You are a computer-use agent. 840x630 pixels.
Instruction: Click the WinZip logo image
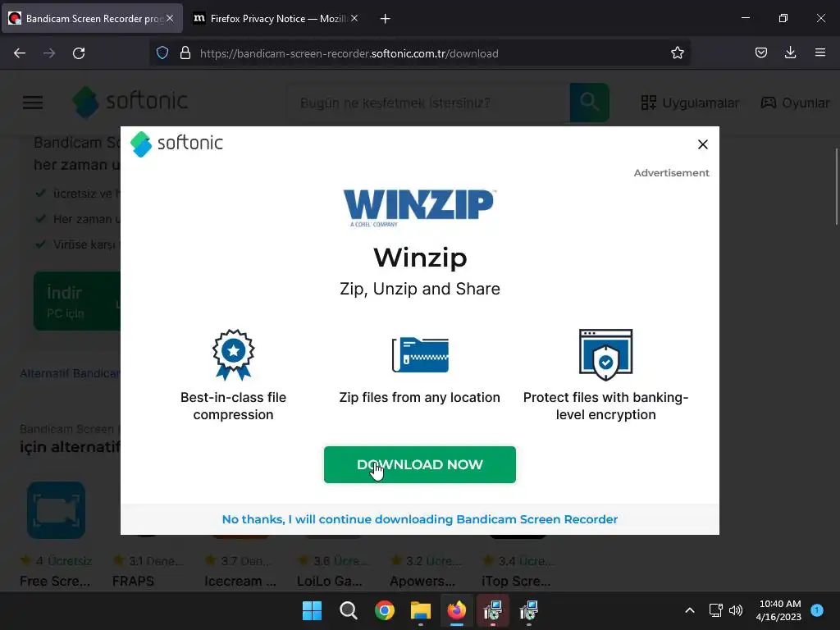[x=419, y=208]
